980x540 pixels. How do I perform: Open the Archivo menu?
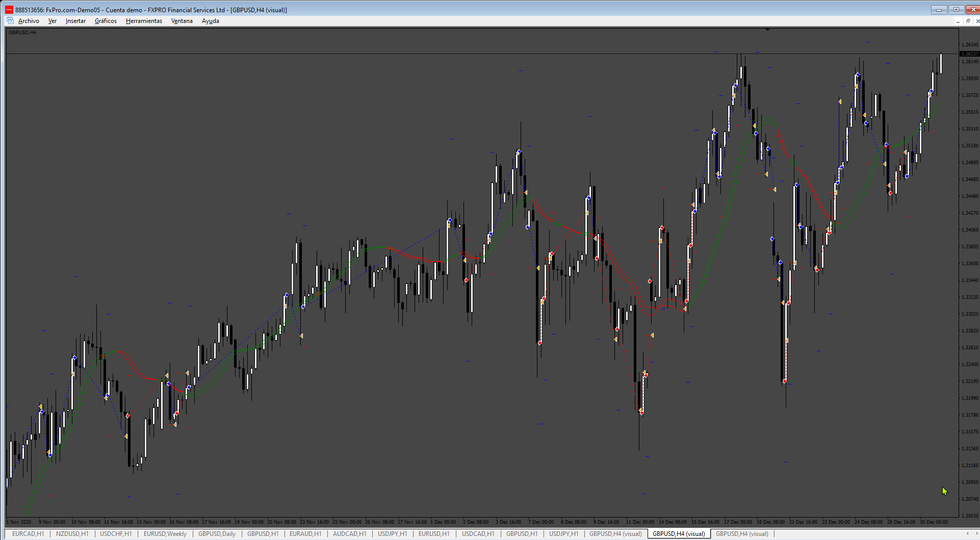click(29, 21)
